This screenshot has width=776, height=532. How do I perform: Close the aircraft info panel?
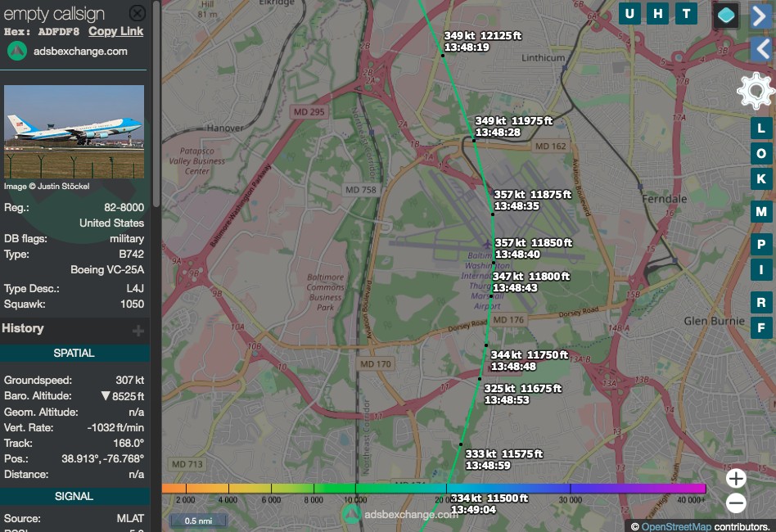137,13
